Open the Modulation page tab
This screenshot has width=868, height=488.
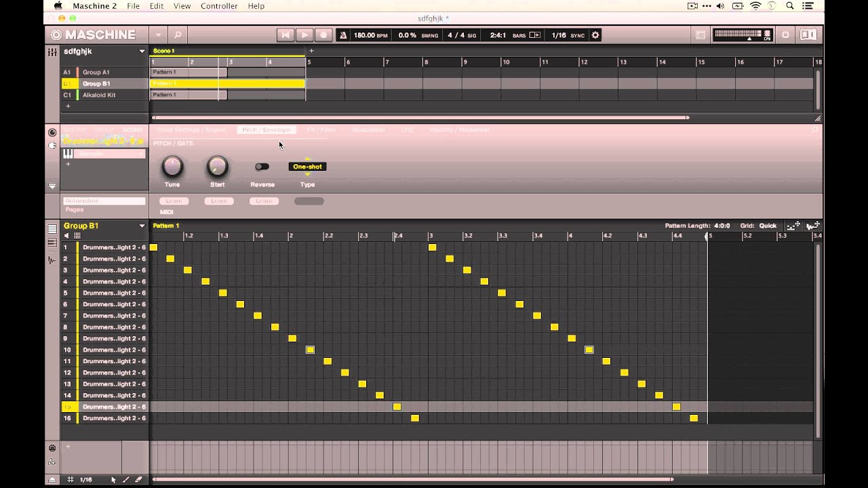pos(369,130)
